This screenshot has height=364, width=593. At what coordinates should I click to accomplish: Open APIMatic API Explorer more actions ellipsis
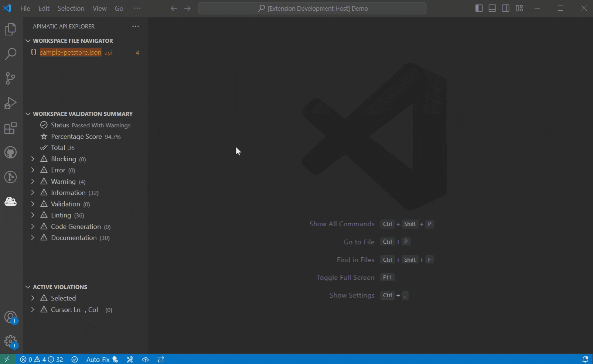(x=136, y=26)
